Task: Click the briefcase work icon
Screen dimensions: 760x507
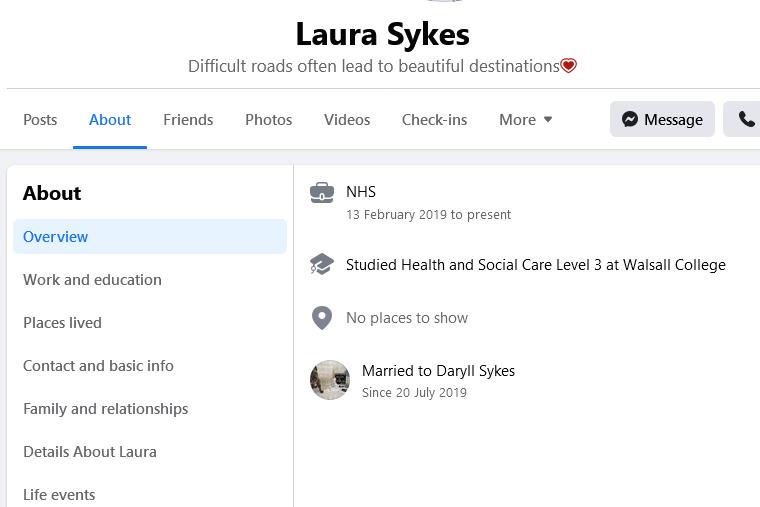Action: point(322,193)
